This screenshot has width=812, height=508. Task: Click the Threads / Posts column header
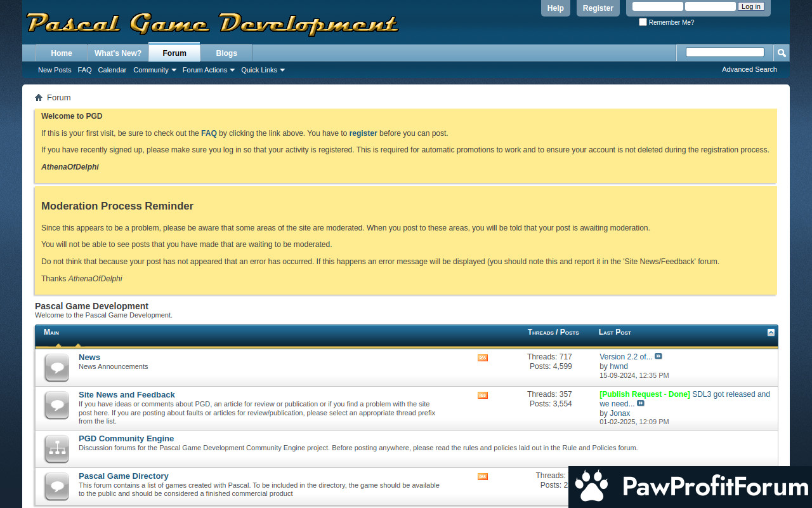(553, 332)
